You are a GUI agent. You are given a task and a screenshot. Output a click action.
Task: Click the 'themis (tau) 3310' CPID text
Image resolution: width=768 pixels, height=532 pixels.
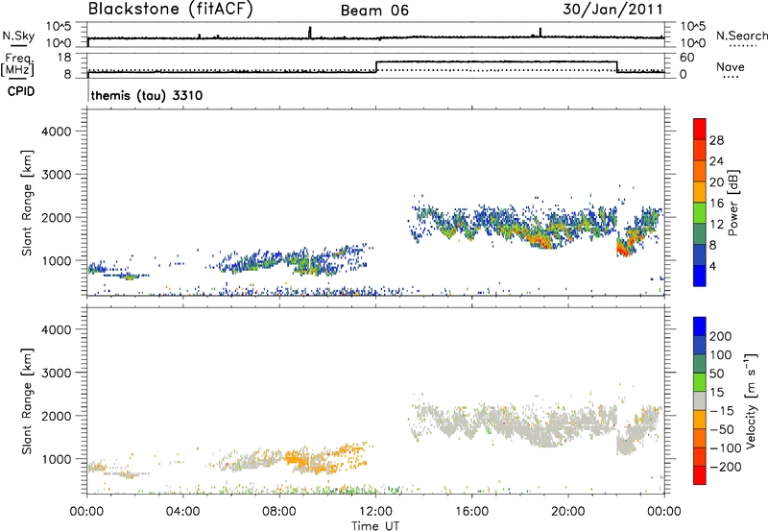[147, 95]
